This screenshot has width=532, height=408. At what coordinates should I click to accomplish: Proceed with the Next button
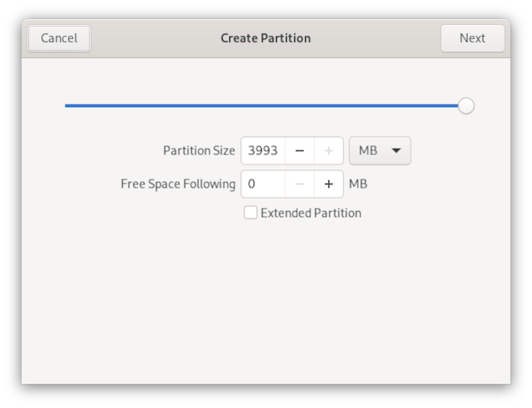(472, 38)
